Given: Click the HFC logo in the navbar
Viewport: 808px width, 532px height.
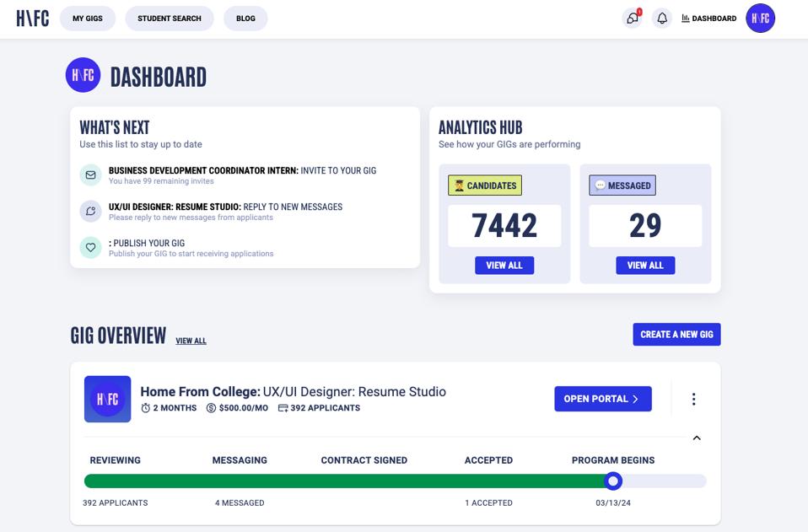Looking at the screenshot, I should tap(33, 19).
